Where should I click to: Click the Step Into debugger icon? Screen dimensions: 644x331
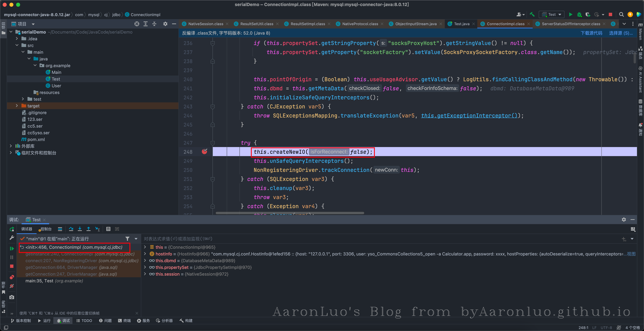pyautogui.click(x=80, y=229)
